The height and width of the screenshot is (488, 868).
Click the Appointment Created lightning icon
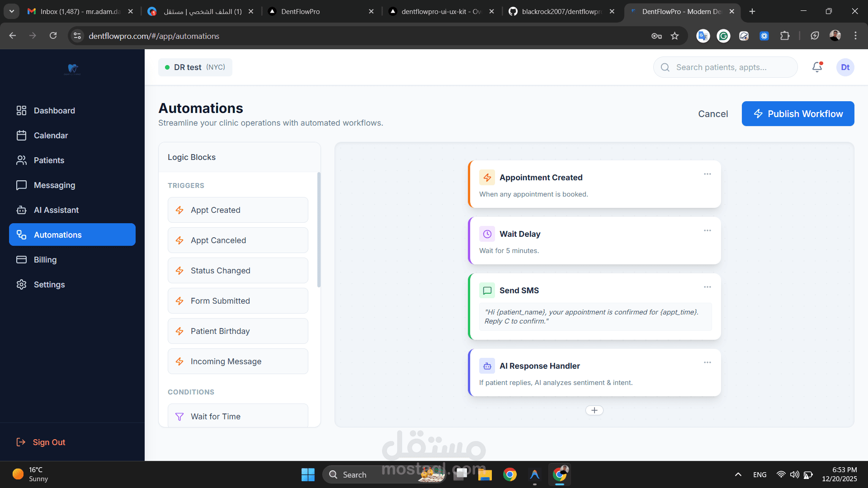[x=487, y=178]
